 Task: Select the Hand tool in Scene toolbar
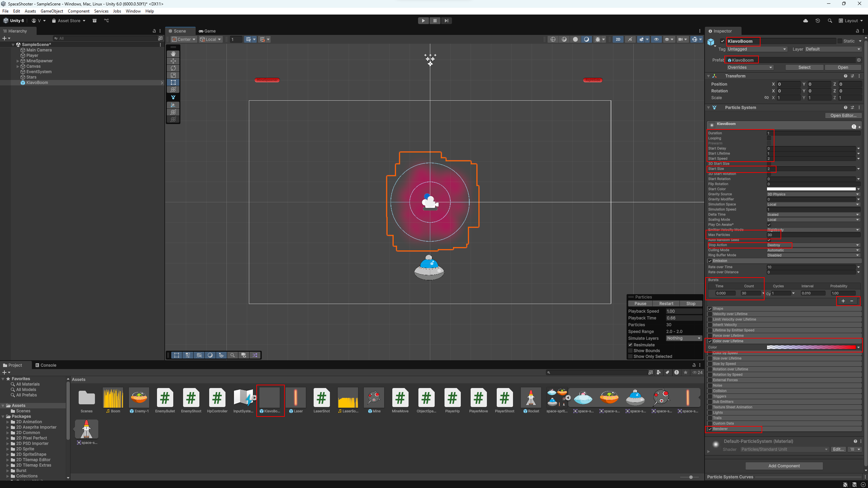point(173,54)
